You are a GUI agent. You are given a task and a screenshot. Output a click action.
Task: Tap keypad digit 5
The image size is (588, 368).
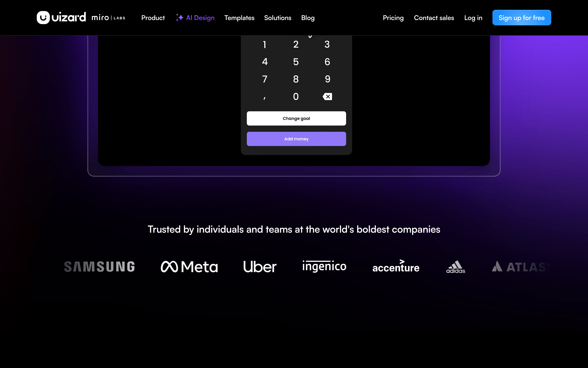(x=296, y=62)
